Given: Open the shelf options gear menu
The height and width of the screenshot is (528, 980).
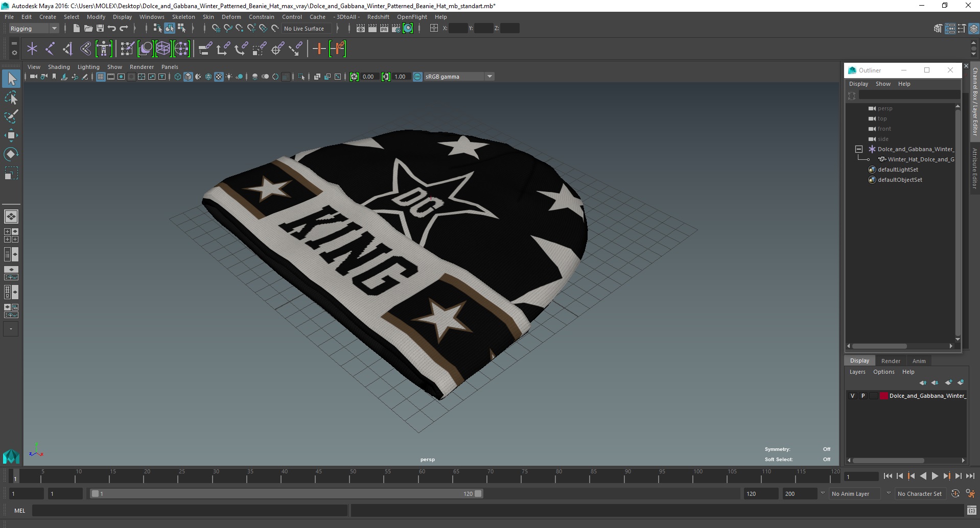Looking at the screenshot, I should (x=14, y=53).
